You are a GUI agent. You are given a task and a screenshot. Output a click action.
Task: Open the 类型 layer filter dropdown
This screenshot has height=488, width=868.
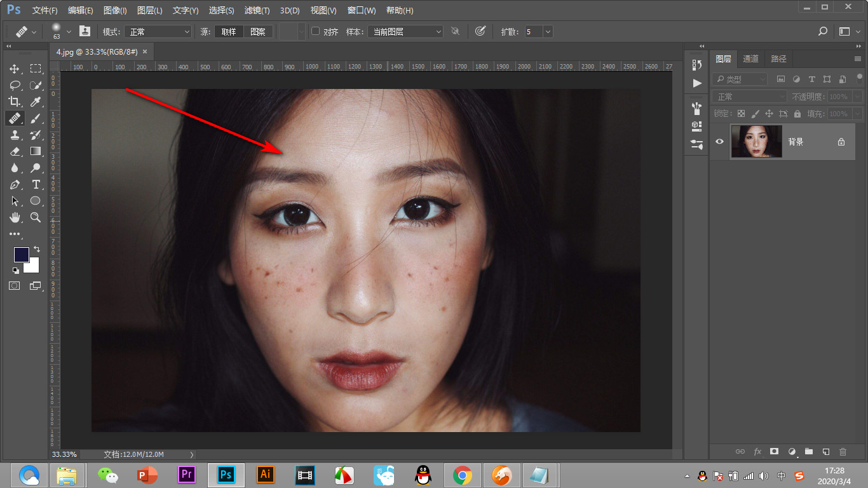[x=740, y=79]
